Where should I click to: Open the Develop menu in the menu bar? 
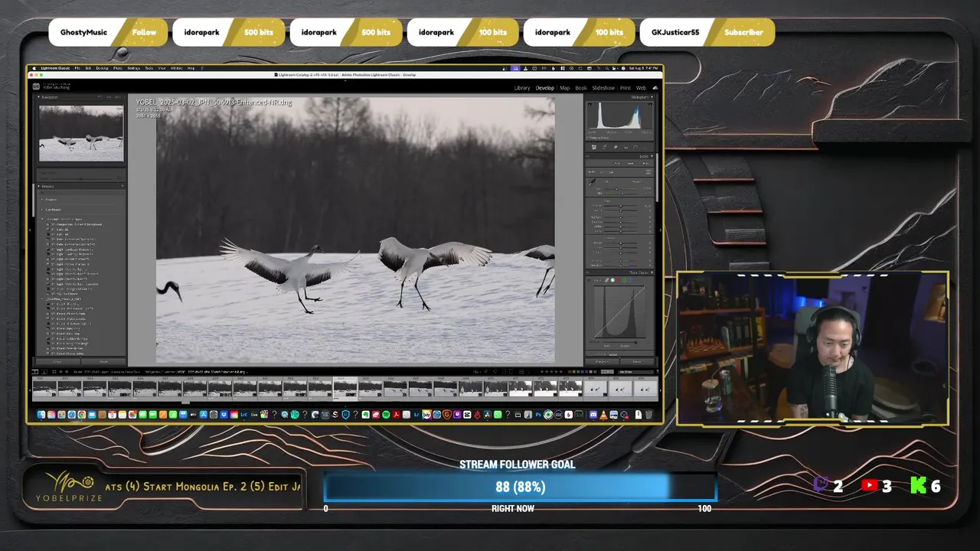coord(103,68)
